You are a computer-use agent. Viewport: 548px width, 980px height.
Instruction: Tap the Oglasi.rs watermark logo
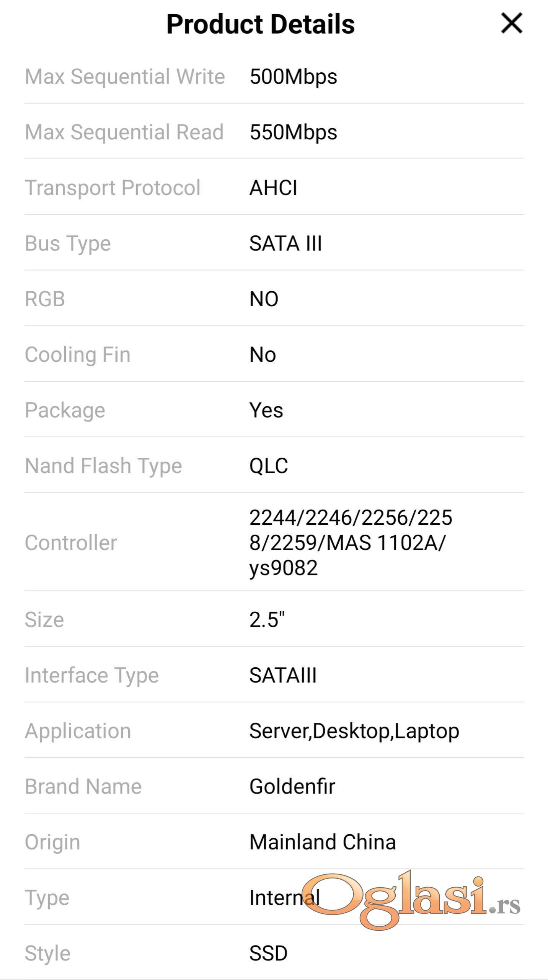tap(411, 900)
